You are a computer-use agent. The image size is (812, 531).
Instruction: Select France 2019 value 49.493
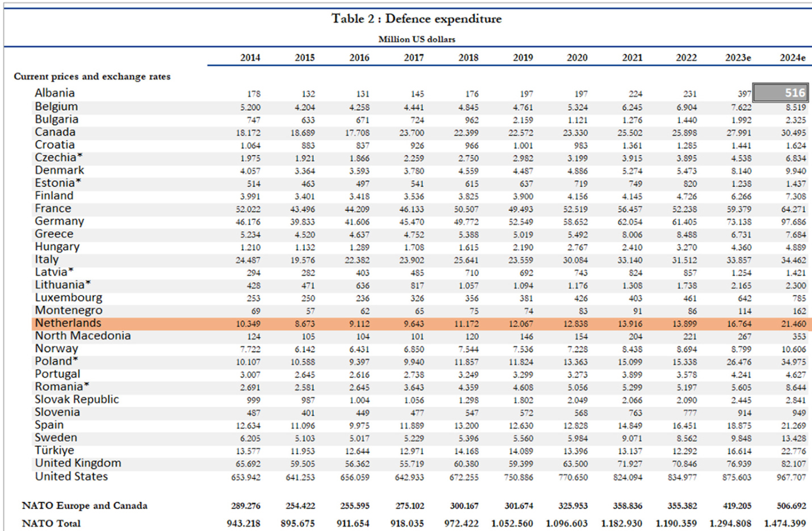(x=520, y=209)
